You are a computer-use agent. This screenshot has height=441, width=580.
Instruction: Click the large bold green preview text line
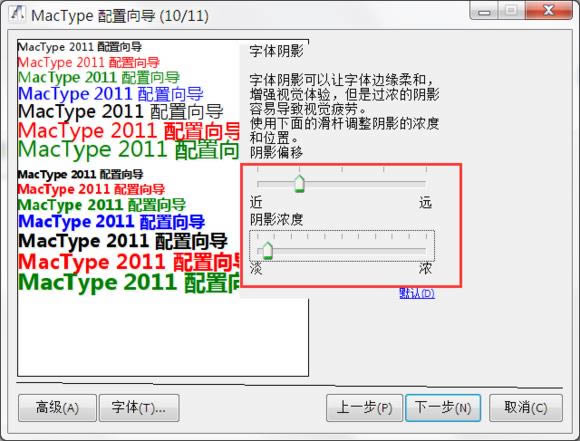[x=129, y=283]
